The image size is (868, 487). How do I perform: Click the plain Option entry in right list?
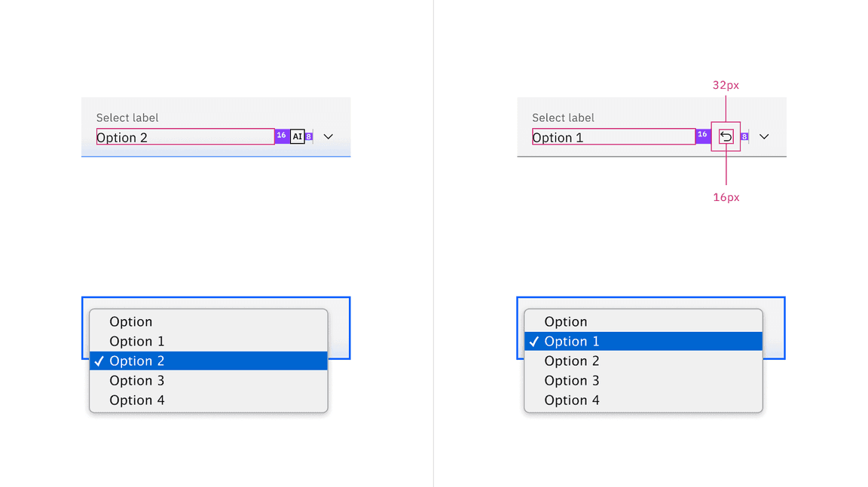tap(564, 321)
